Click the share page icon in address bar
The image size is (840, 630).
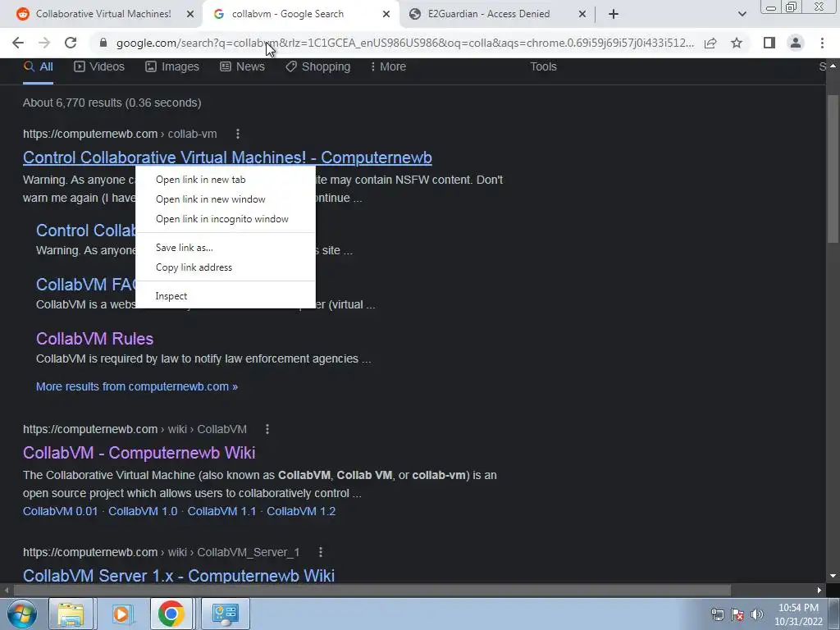click(x=710, y=43)
